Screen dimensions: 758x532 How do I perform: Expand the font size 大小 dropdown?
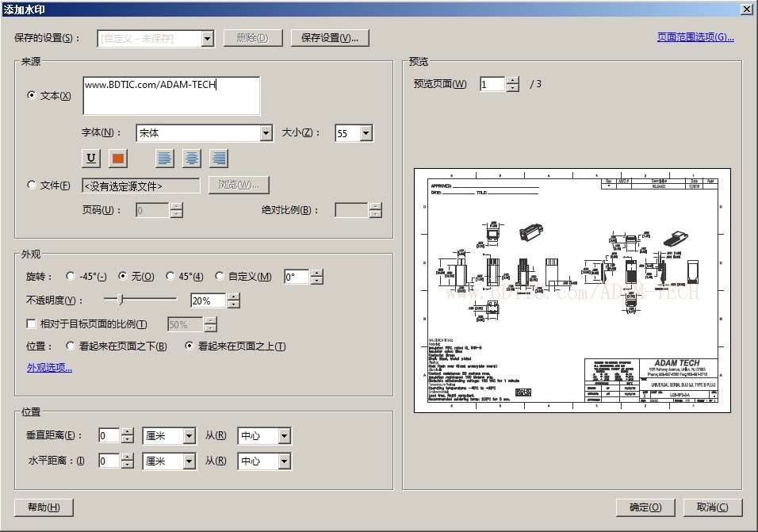[x=366, y=134]
